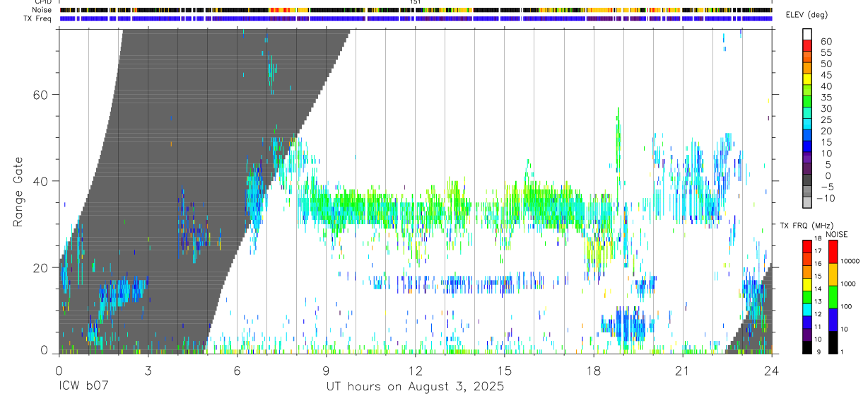Click the 'TX Freq' row label at top left
Image resolution: width=868 pixels, height=401 pixels.
click(x=37, y=18)
